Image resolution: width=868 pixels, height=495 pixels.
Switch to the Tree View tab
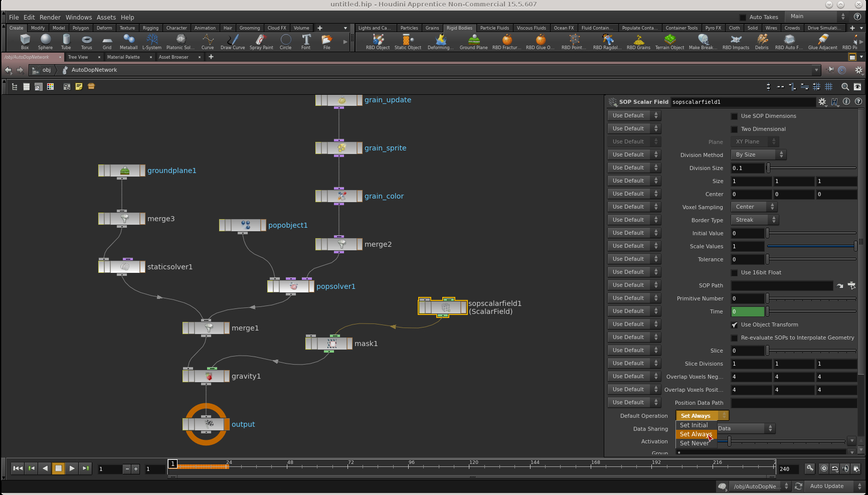point(78,57)
